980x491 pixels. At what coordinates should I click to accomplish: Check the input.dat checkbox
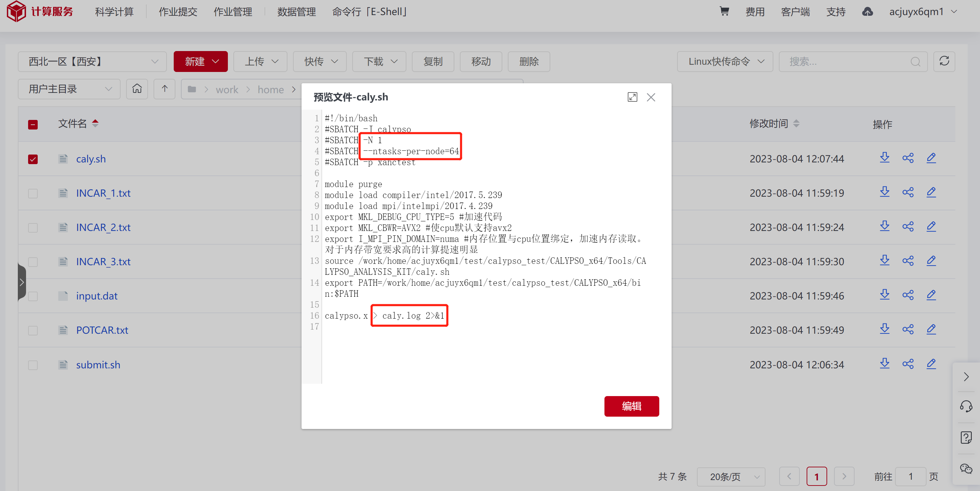point(33,296)
